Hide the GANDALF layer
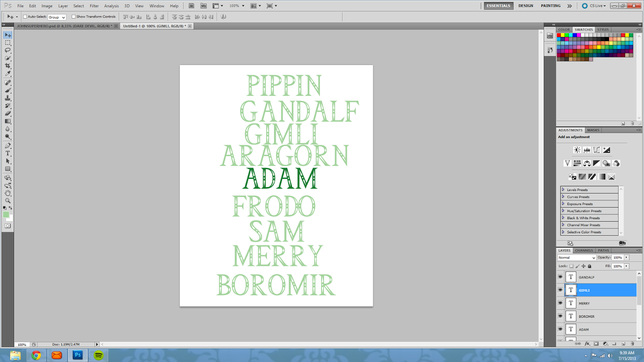Image resolution: width=644 pixels, height=362 pixels. point(560,277)
